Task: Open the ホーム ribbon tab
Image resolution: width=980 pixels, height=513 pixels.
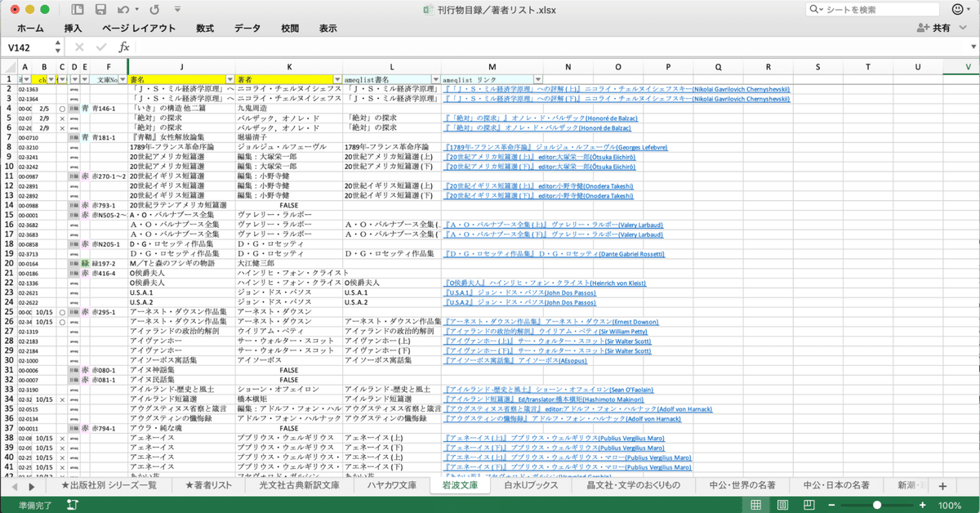Action: [x=30, y=28]
